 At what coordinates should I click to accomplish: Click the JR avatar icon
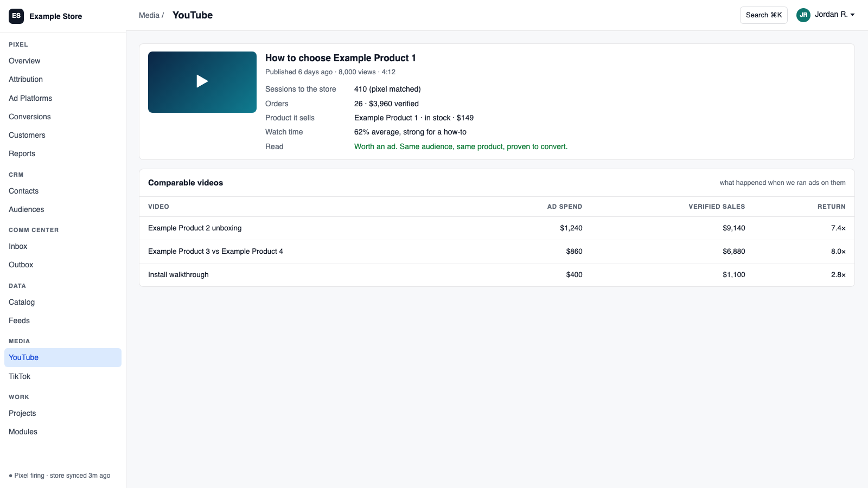coord(803,15)
